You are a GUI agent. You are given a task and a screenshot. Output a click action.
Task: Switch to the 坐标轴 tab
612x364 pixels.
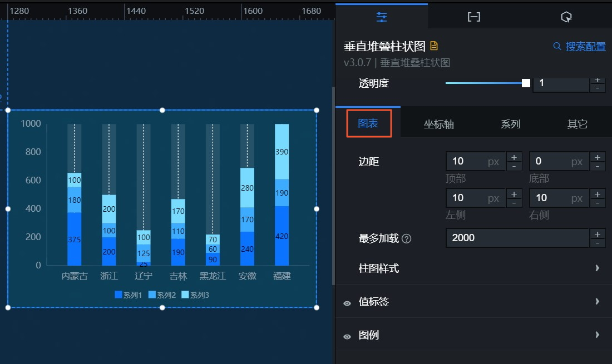click(x=438, y=124)
